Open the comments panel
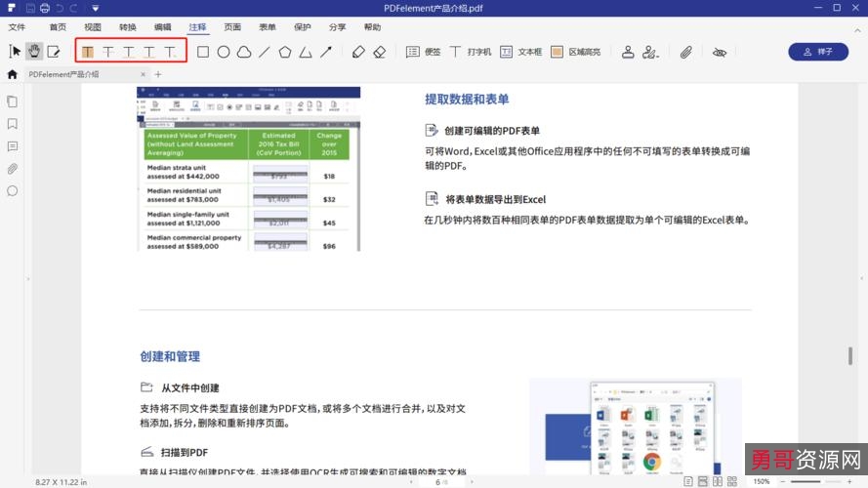The width and height of the screenshot is (868, 488). [12, 146]
